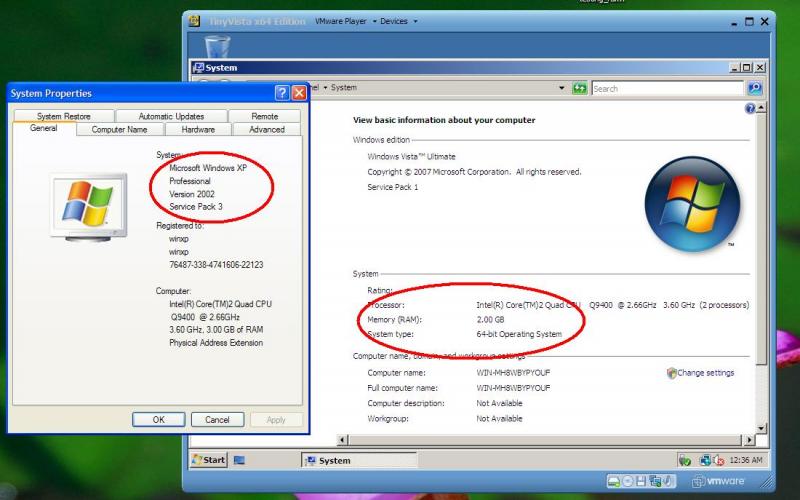The width and height of the screenshot is (800, 500).
Task: Click the sound device icon in VMware status bar
Action: tap(667, 481)
